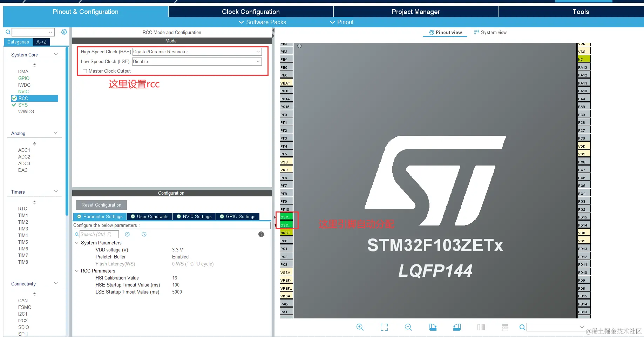Select the PB14 pin on the chip
The height and width of the screenshot is (337, 644).
584,304
